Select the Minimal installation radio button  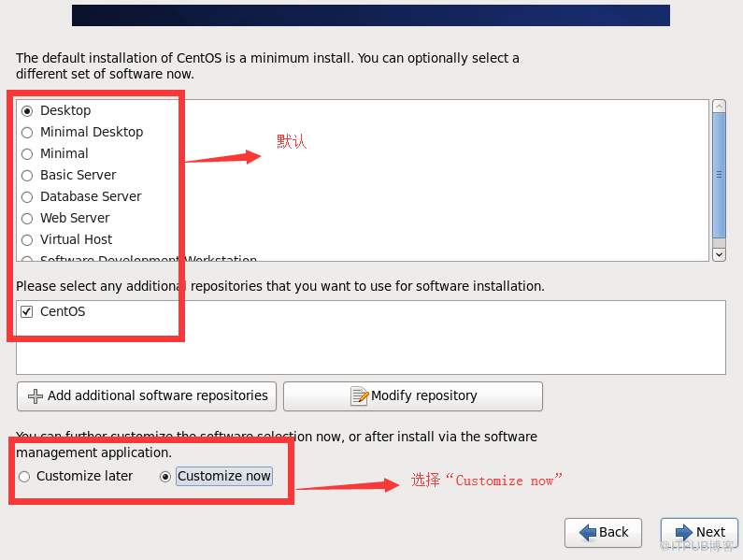pyautogui.click(x=27, y=154)
